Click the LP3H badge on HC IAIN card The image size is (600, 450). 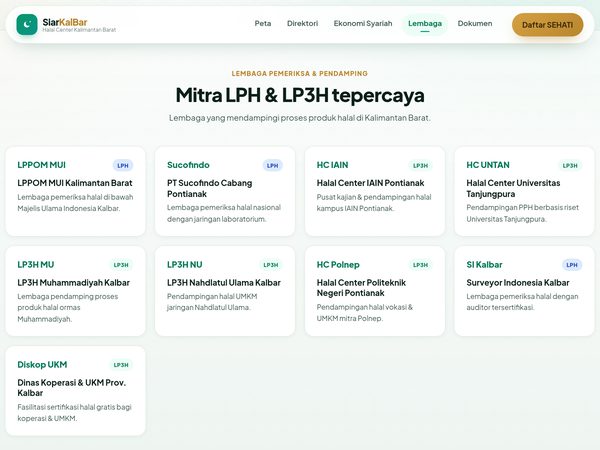[x=420, y=165]
